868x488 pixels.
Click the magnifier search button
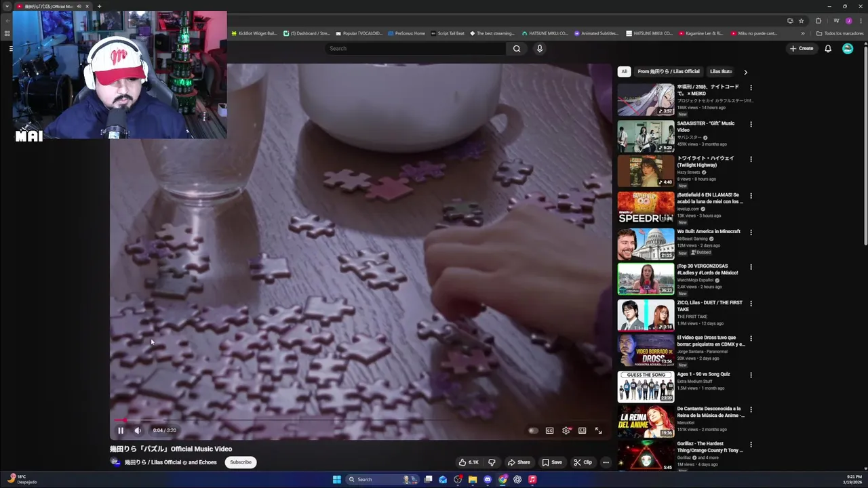tap(517, 48)
